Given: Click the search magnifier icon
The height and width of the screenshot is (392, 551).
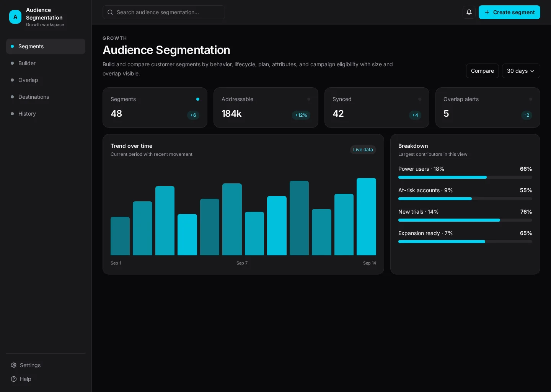Looking at the screenshot, I should pyautogui.click(x=110, y=12).
